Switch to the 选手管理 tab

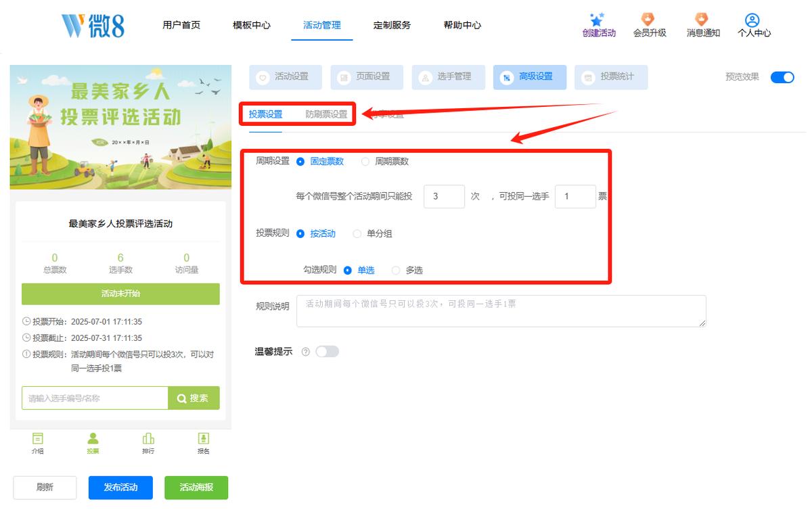448,77
